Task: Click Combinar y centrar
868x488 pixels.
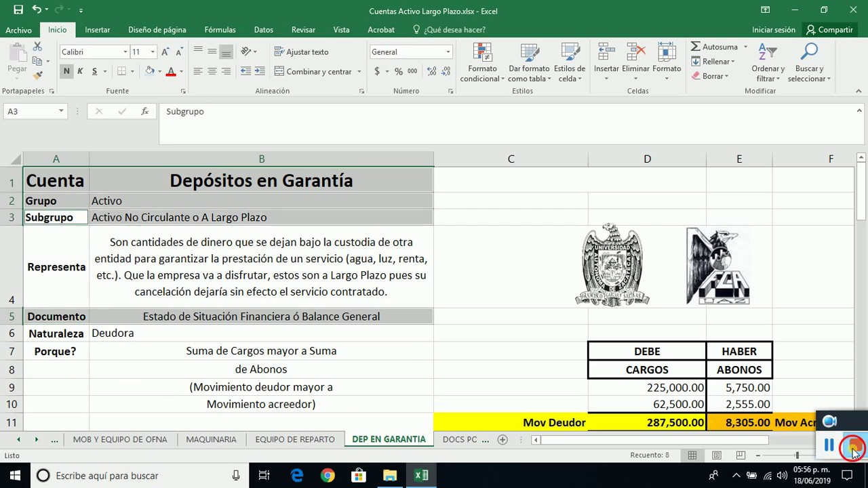Action: coord(313,71)
